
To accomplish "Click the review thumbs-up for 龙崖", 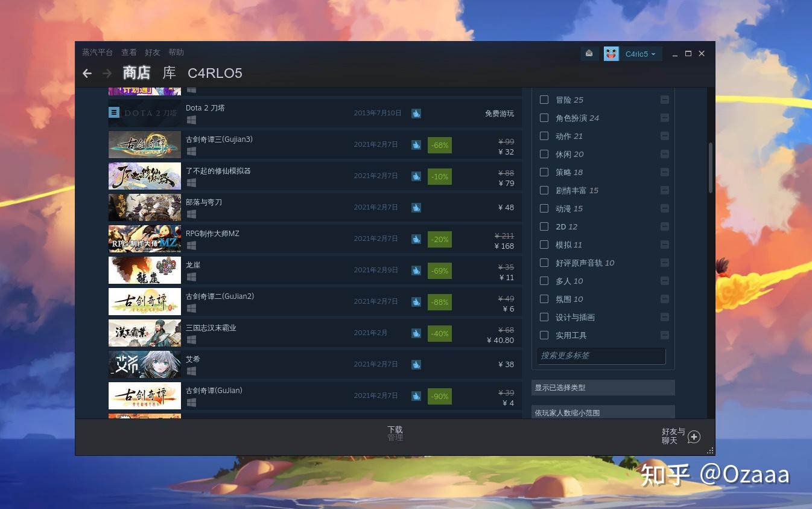I will [x=416, y=271].
